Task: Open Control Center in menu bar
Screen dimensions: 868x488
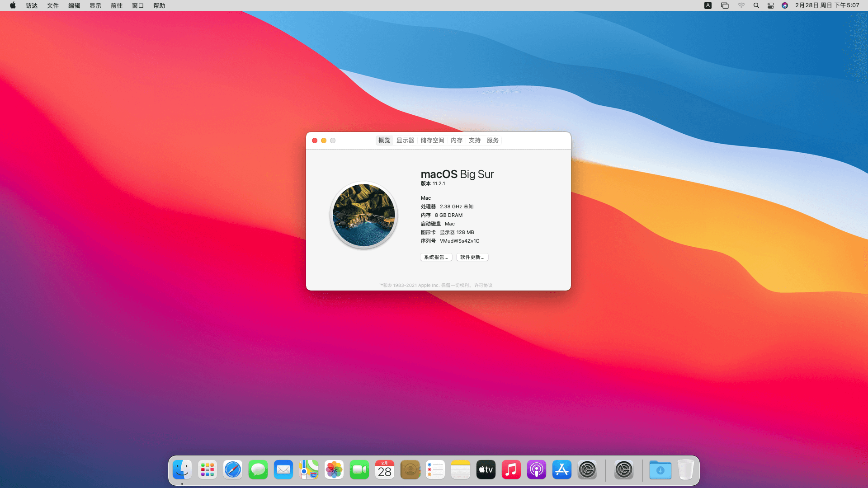Action: coord(771,5)
